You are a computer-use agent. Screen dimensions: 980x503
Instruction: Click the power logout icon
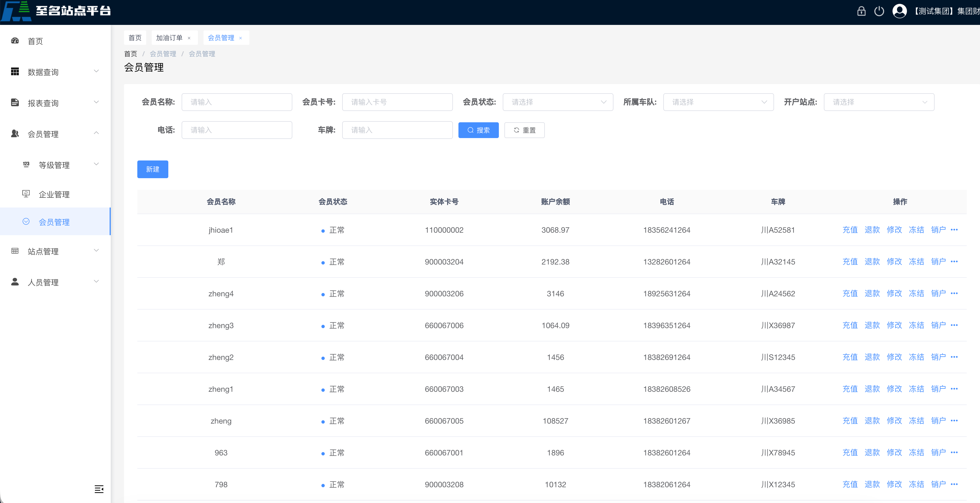(x=879, y=11)
